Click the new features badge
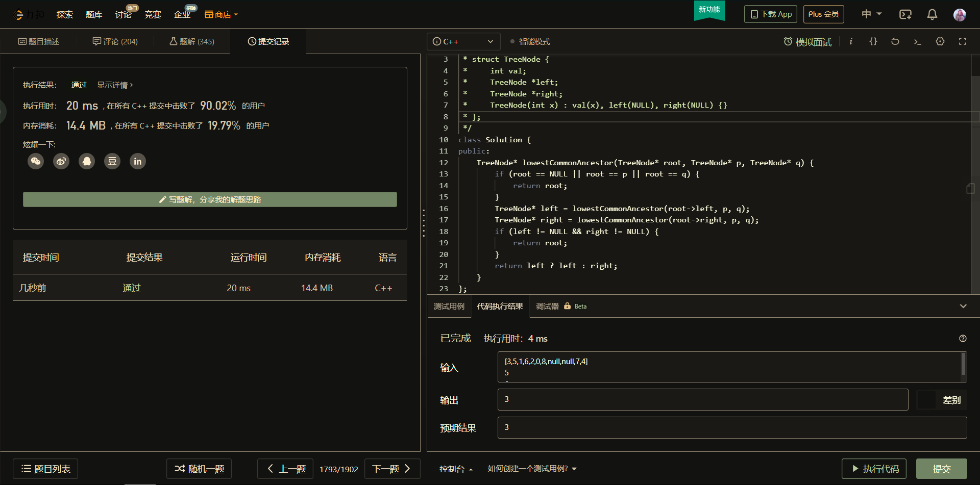This screenshot has width=980, height=485. pos(709,10)
